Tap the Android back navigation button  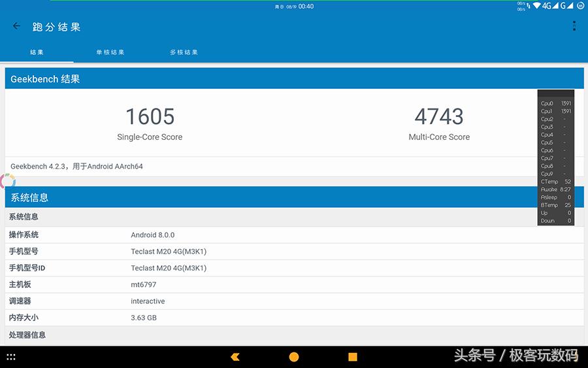pyautogui.click(x=235, y=357)
